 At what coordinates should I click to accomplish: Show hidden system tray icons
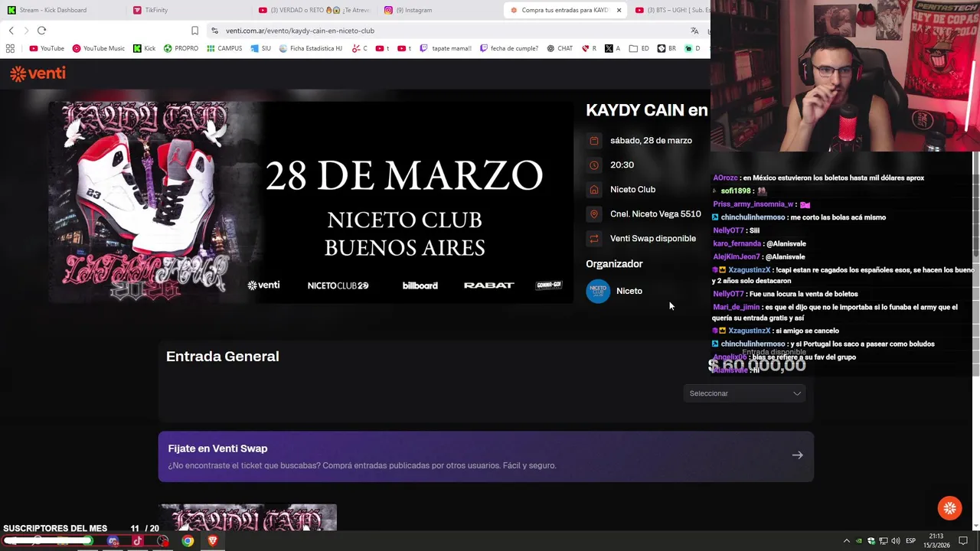(846, 541)
